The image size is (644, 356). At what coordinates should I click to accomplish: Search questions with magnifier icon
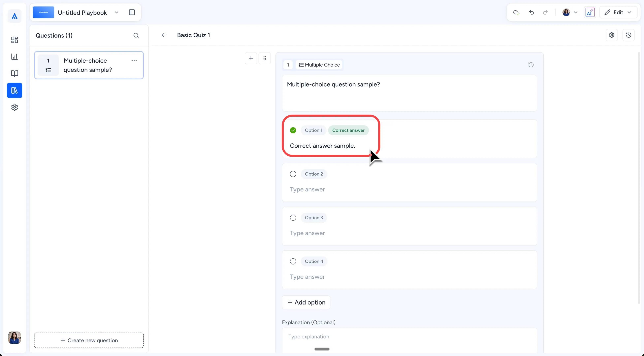pos(136,35)
